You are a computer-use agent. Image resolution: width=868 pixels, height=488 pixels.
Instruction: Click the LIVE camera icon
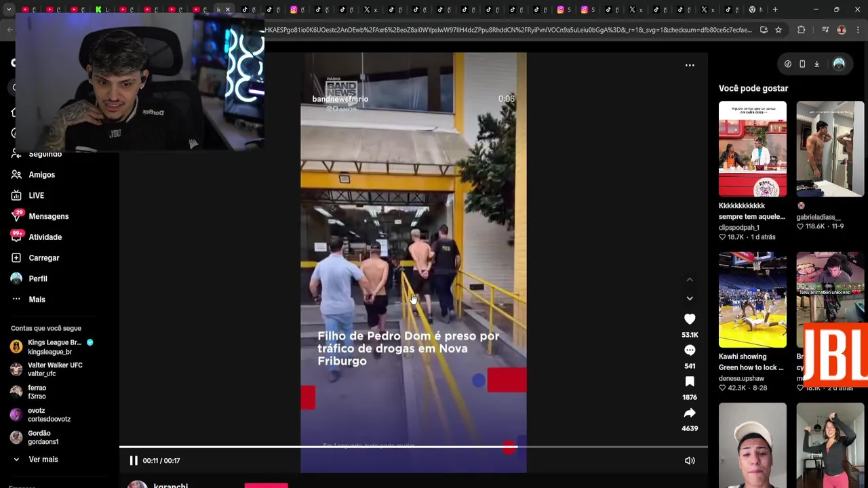coord(16,196)
